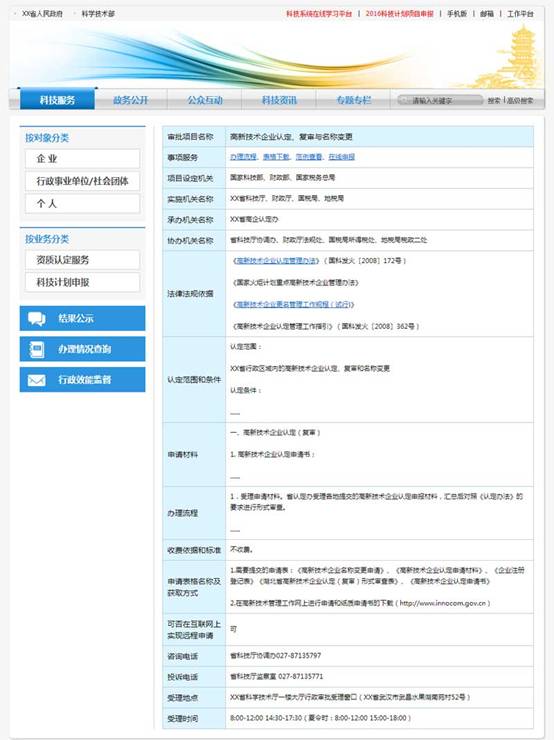The image size is (554, 740).
Task: Open the 办理流程 service link
Action: coord(243,157)
